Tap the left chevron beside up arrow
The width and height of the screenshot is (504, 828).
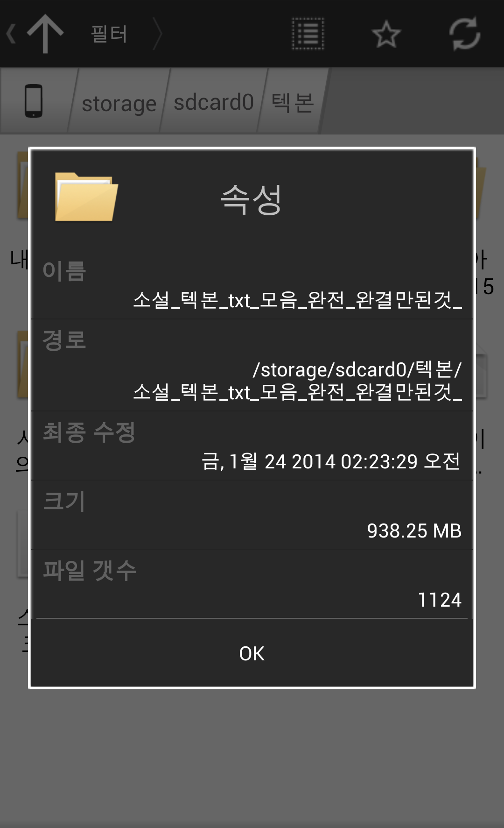(x=11, y=34)
